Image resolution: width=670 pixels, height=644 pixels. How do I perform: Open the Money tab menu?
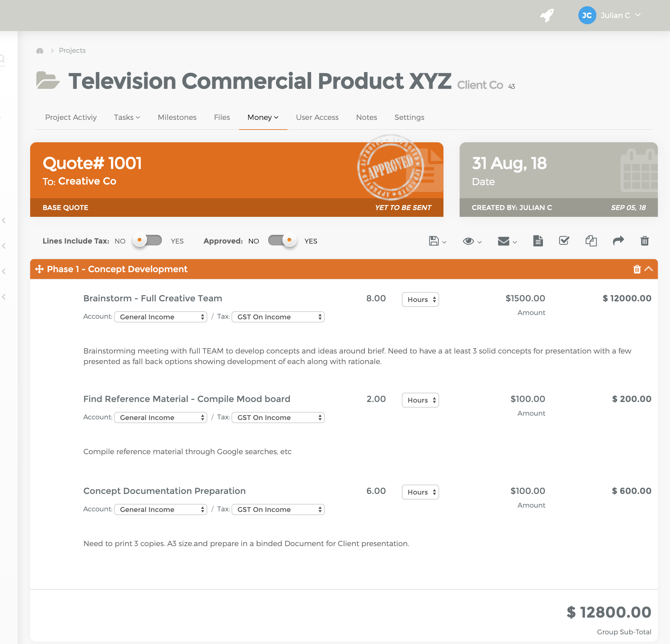click(x=263, y=117)
